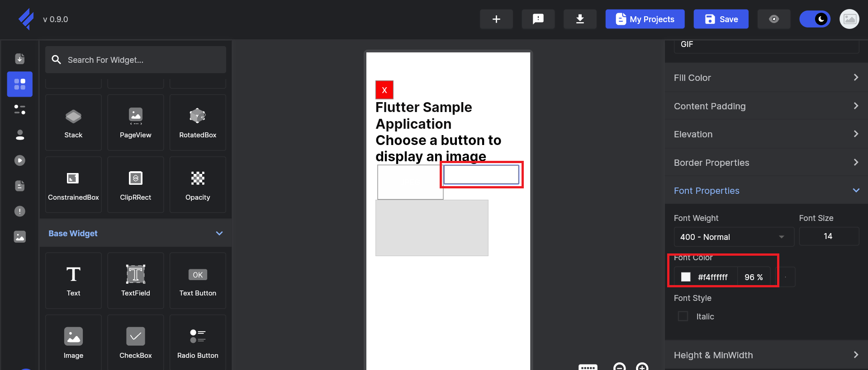Screen dimensions: 868x370
Task: Click the white Font Color swatch
Action: [686, 277]
